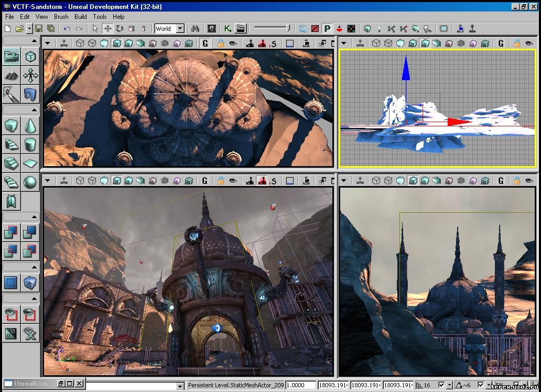Create a sphere builder brush
The height and width of the screenshot is (392, 541).
click(x=30, y=182)
